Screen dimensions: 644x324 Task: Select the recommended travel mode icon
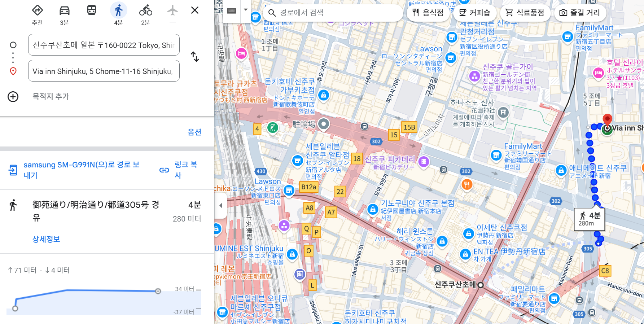pyautogui.click(x=38, y=15)
